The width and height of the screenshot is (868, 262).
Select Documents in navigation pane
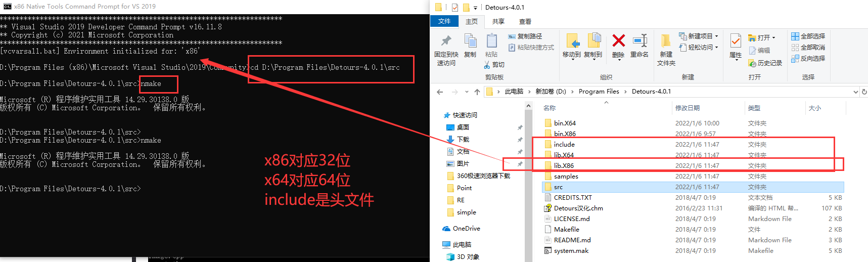click(458, 152)
